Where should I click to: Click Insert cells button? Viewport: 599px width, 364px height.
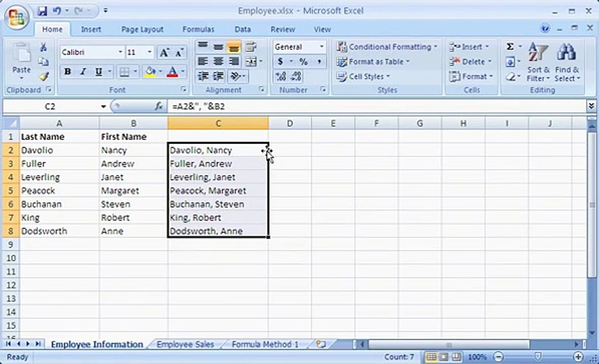[x=469, y=47]
